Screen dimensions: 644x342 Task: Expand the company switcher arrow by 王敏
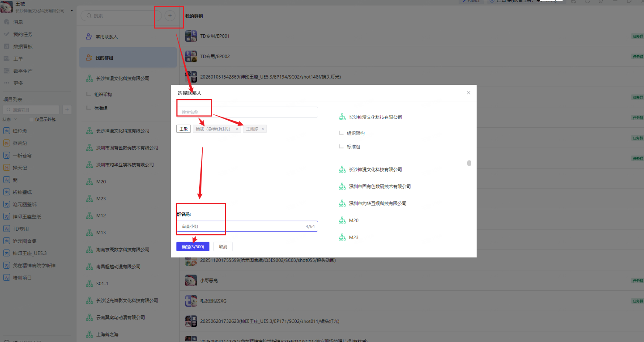click(x=72, y=11)
